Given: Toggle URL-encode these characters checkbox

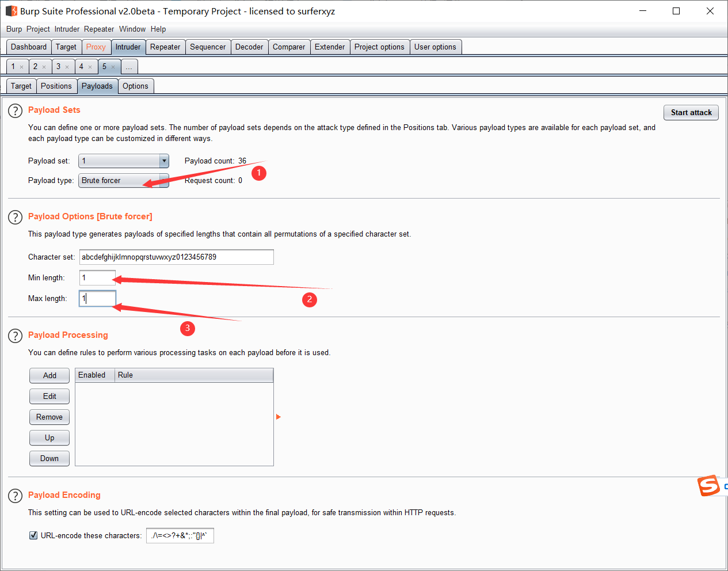Looking at the screenshot, I should coord(33,535).
